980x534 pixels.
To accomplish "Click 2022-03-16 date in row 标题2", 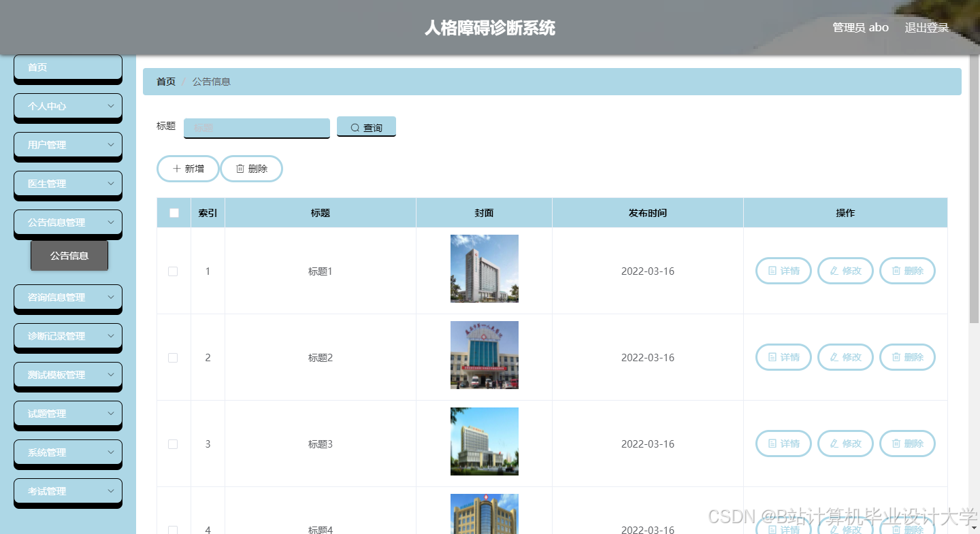I will [x=648, y=358].
